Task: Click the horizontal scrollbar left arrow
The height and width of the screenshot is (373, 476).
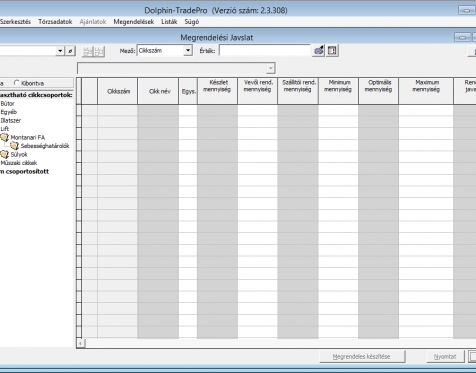Action: [80, 343]
